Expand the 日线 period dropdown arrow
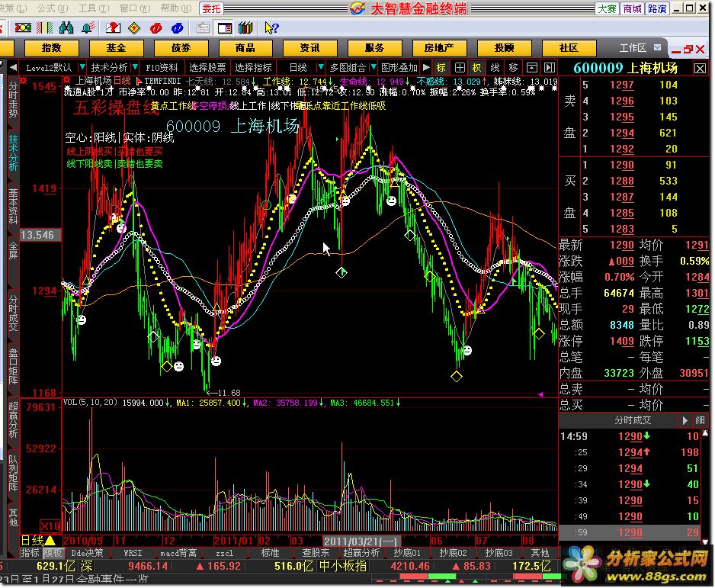715x588 pixels. (321, 68)
